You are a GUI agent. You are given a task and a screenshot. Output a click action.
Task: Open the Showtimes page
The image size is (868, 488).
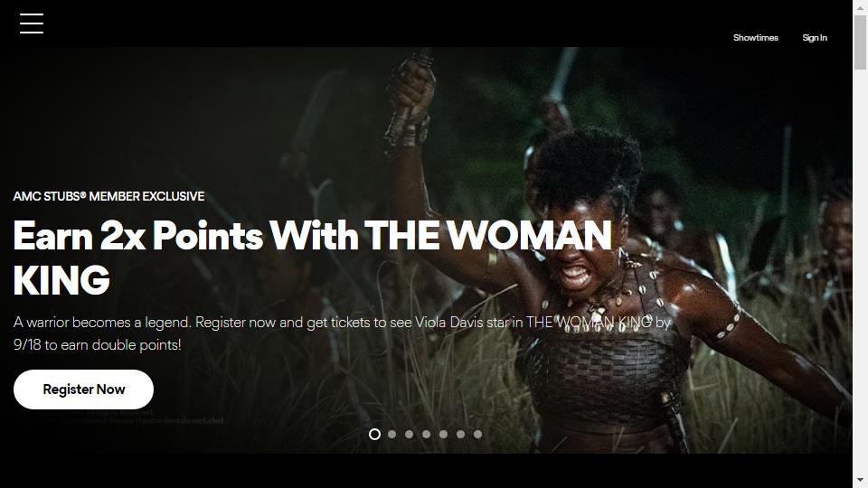[756, 38]
